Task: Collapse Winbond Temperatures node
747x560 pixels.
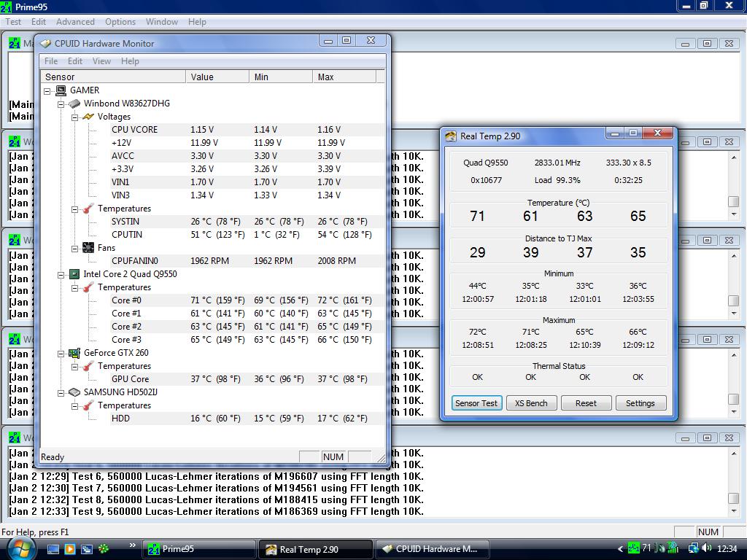Action: click(75, 209)
